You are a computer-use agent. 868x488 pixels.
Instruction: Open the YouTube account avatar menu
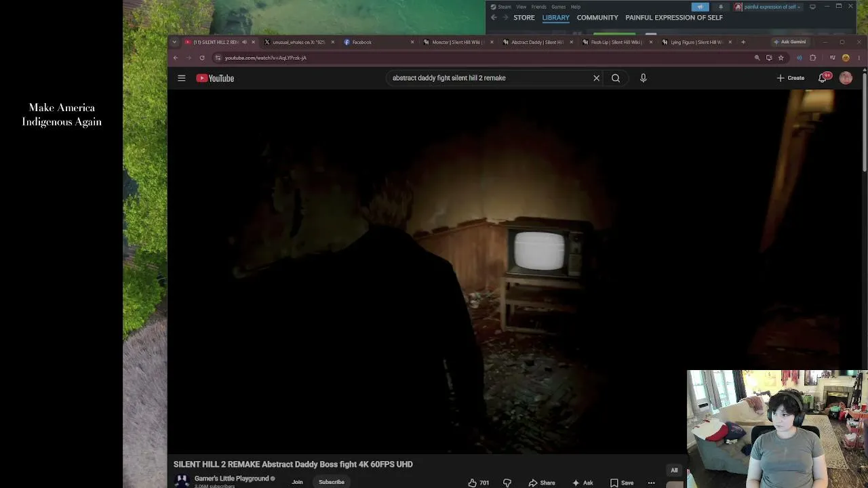coord(846,78)
